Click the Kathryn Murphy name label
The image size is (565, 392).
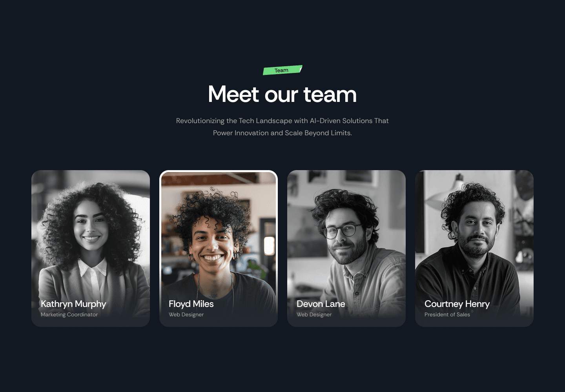73,304
